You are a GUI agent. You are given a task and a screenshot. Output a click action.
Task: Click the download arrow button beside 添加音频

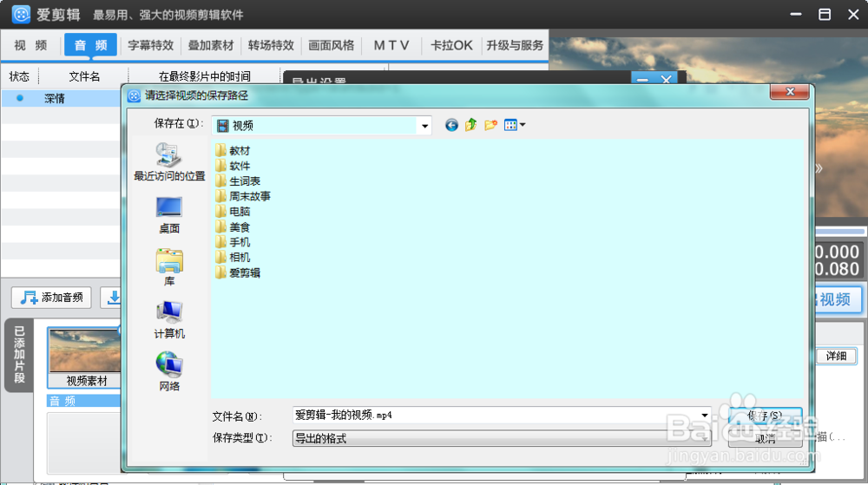(x=111, y=298)
